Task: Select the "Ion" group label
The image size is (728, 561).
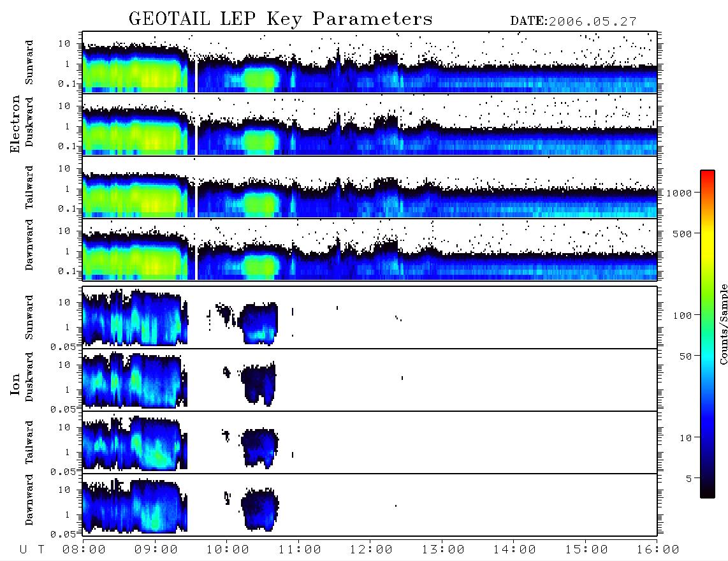Action: click(15, 384)
